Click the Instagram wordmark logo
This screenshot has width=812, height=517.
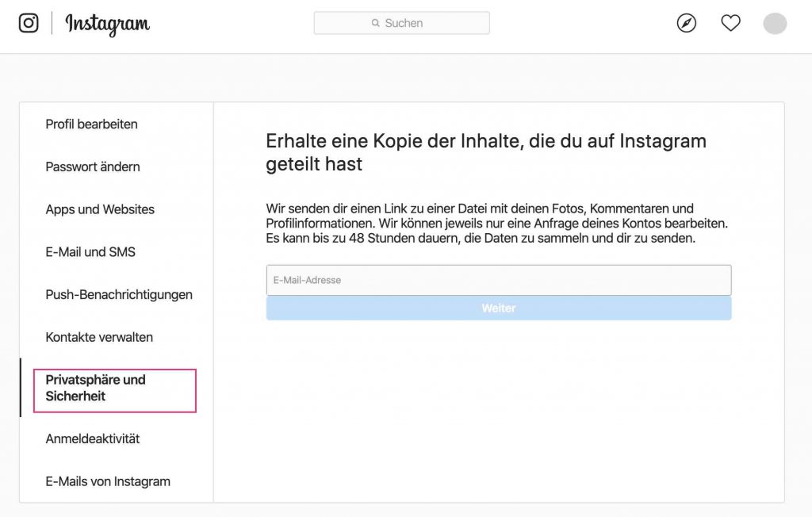[107, 25]
